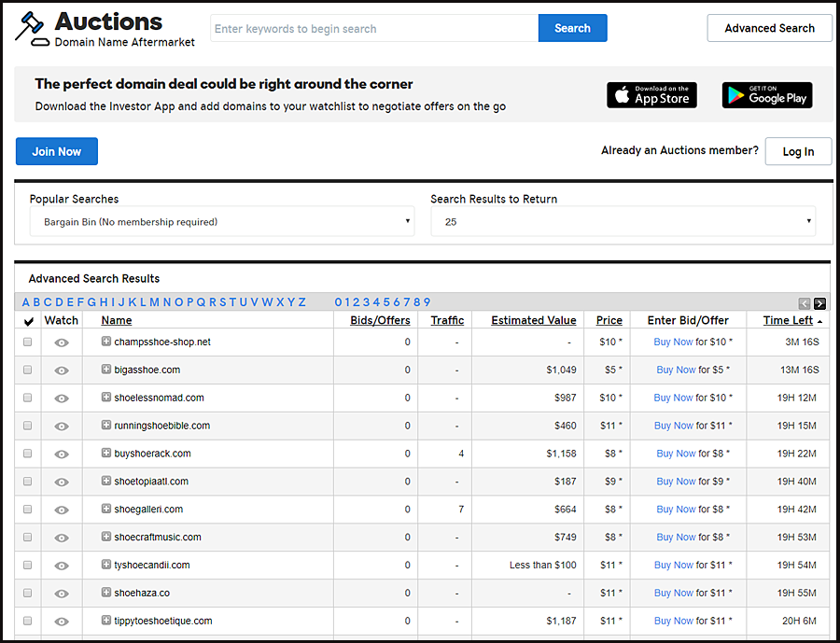Viewport: 840px width, 643px height.
Task: Toggle watch eye icon for shoegalleri.com
Action: (x=62, y=510)
